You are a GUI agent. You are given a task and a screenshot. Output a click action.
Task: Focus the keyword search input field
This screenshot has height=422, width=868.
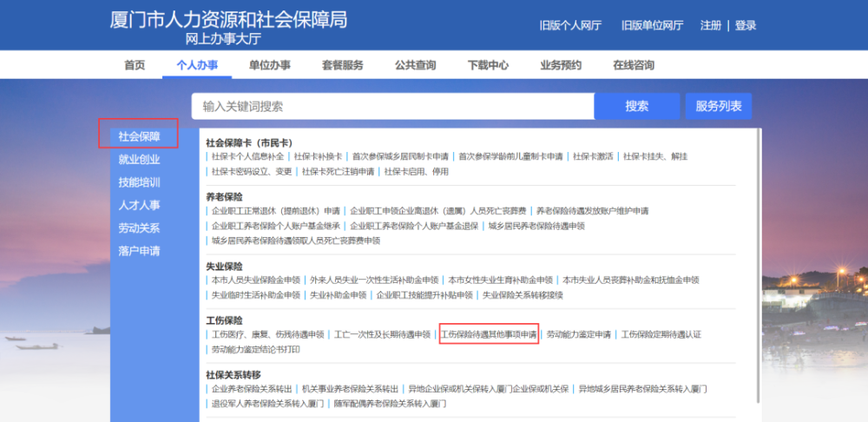(393, 106)
